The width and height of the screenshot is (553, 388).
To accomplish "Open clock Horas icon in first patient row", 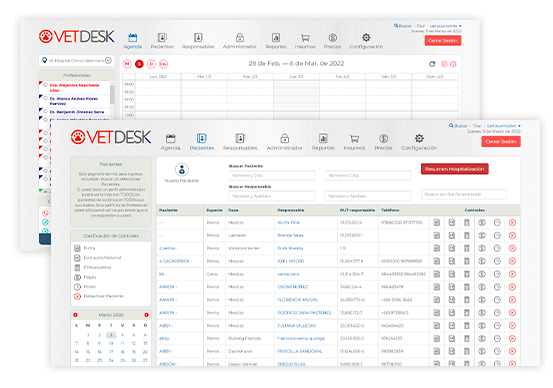I will click(497, 223).
